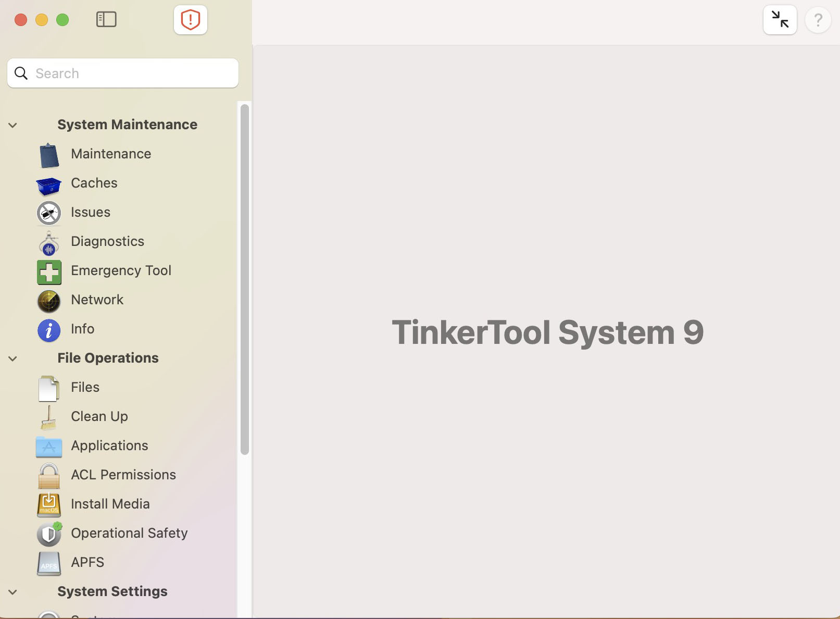Open the Applications text label
Screen dimensions: 840x619
[109, 445]
